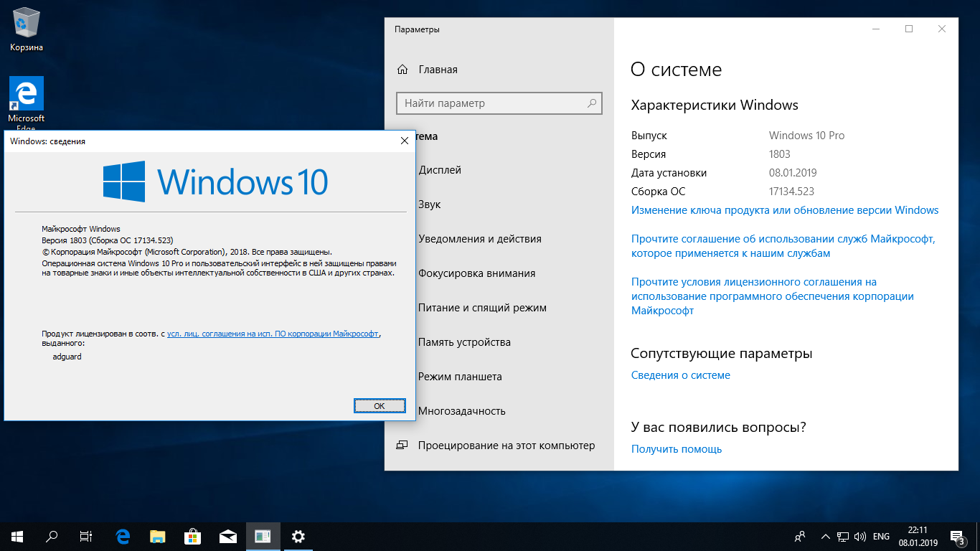Open Питание и спящий режим page
The width and height of the screenshot is (980, 551).
click(x=482, y=308)
